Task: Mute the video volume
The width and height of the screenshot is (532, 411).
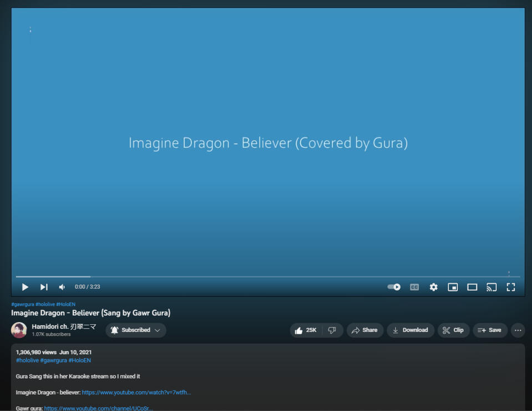Action: pyautogui.click(x=62, y=287)
